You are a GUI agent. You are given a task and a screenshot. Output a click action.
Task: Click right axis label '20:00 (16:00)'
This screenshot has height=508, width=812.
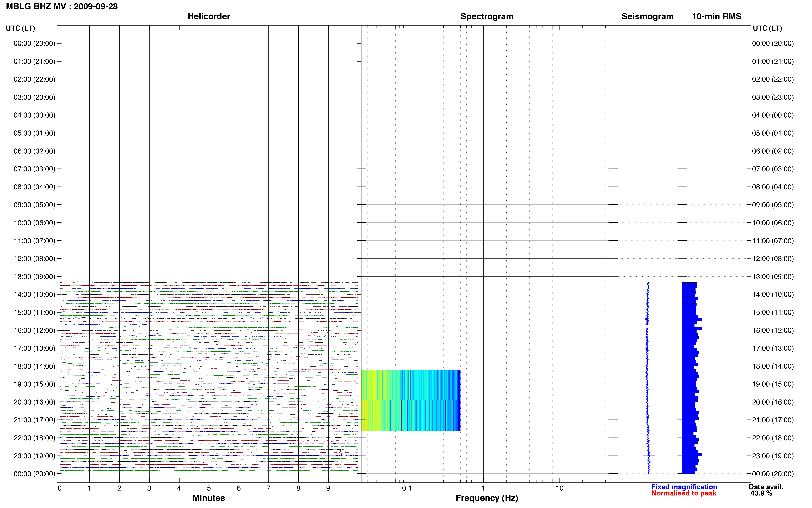pos(773,402)
